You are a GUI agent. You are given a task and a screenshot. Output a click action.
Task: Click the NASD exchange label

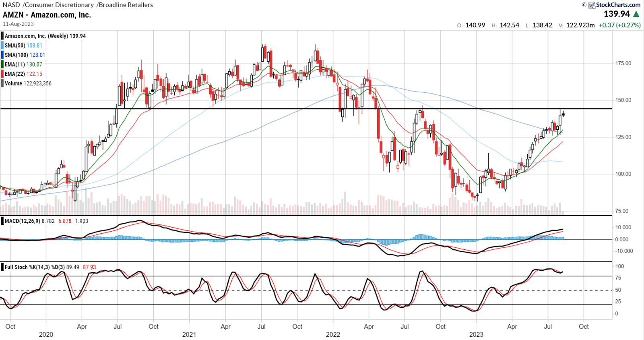pos(11,5)
